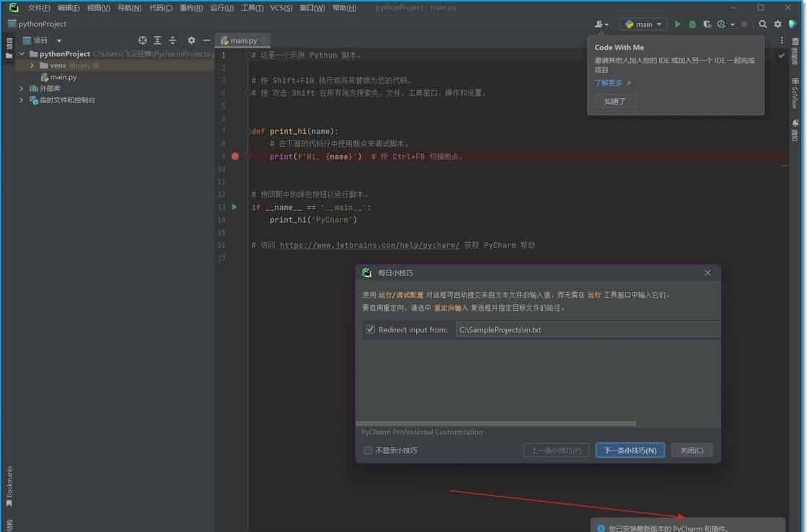Click the next tip button

click(630, 451)
